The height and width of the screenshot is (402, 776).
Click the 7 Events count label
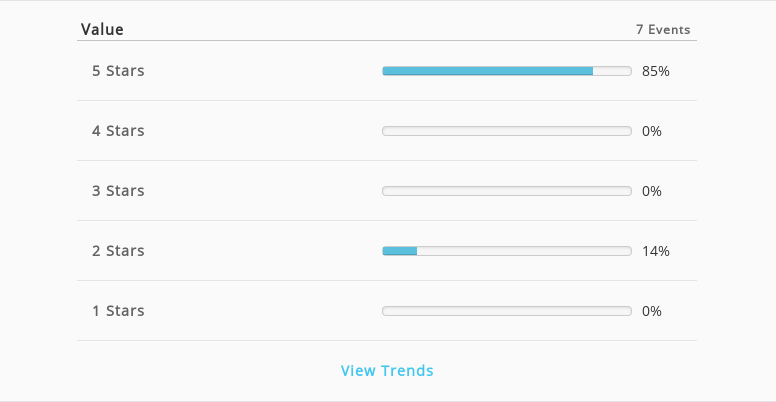click(663, 30)
